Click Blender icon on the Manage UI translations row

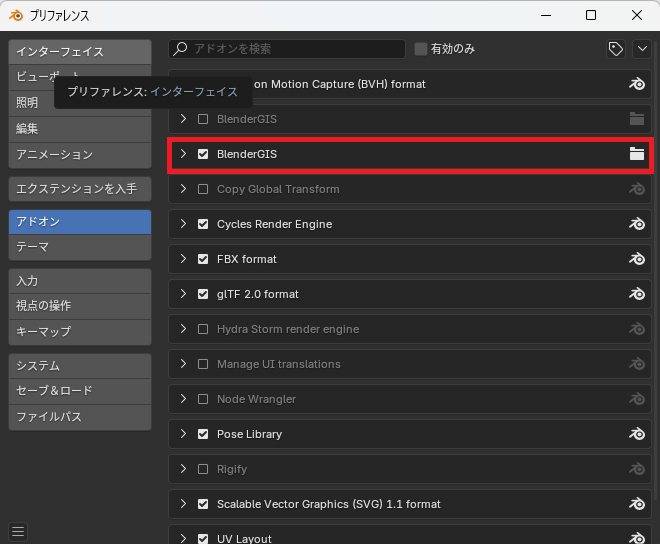coord(637,364)
